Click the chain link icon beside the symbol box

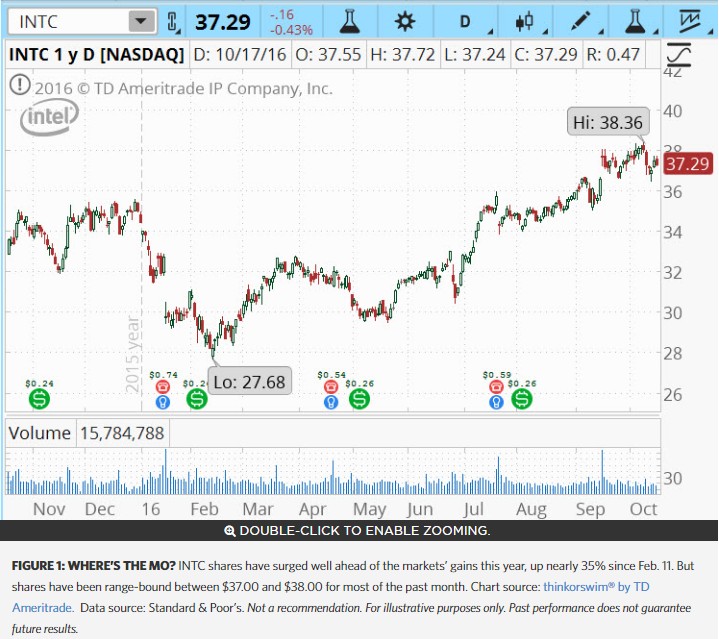172,22
